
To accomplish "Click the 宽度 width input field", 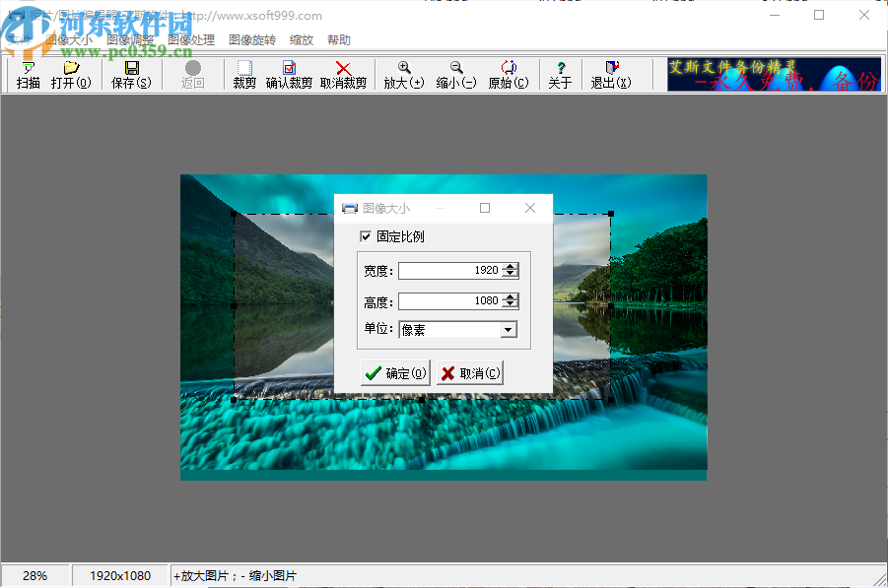I will [x=450, y=271].
